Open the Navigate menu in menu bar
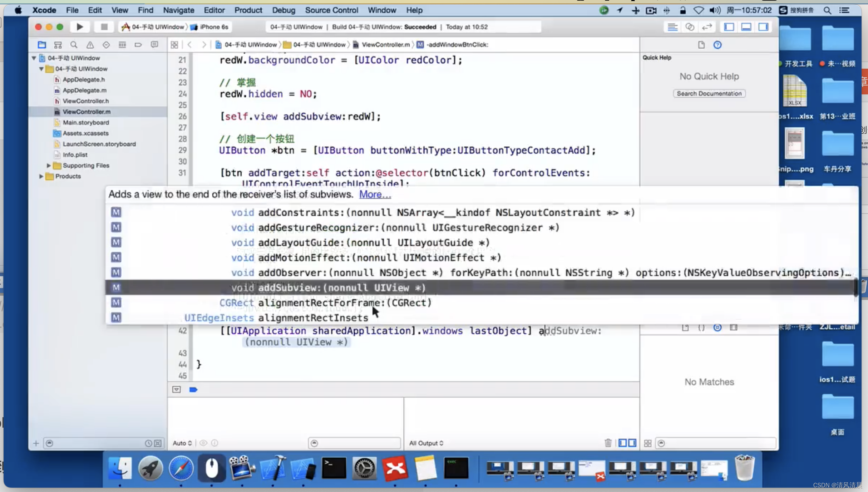This screenshot has width=868, height=492. click(x=178, y=10)
